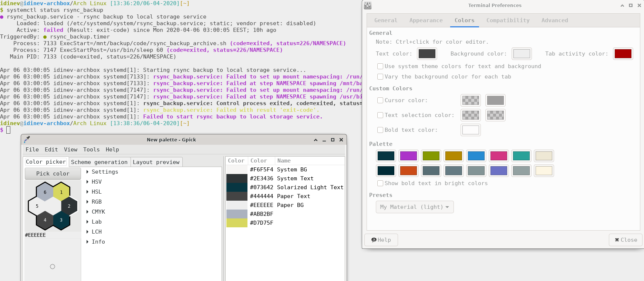Select the #2E3436 System Text row
This screenshot has height=281, width=644.
285,178
